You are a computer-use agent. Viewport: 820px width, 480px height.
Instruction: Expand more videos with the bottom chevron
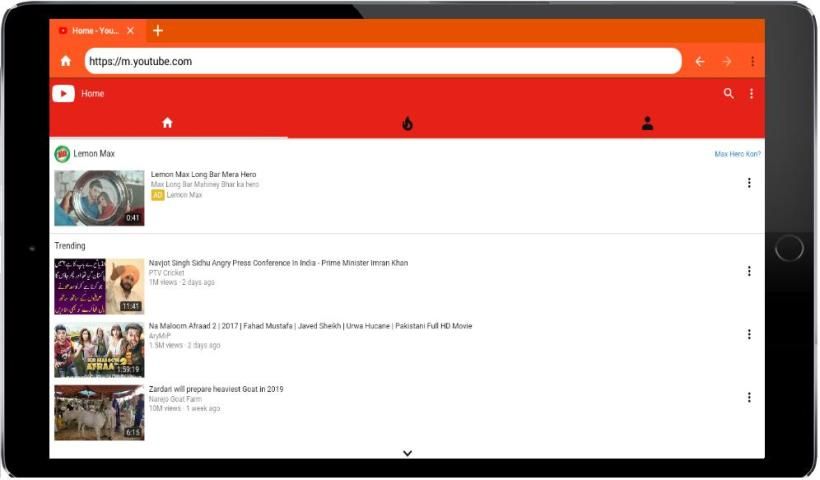pos(407,453)
